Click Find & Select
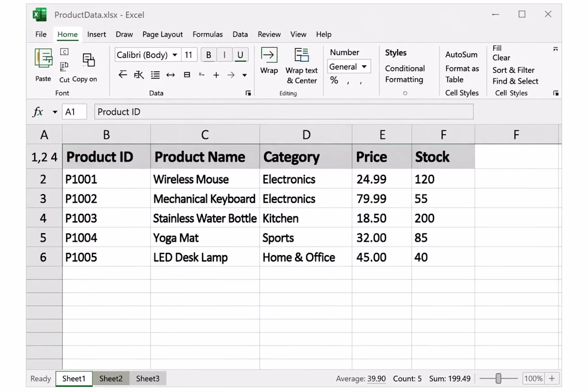 pos(515,81)
